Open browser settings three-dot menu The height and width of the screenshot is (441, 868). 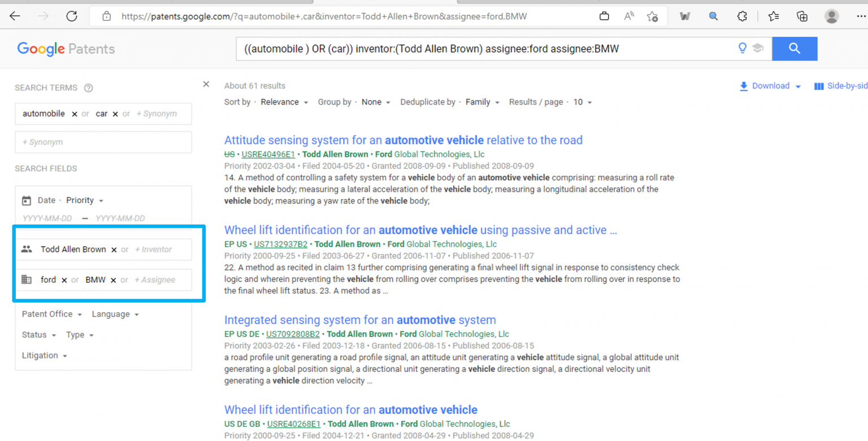(861, 16)
